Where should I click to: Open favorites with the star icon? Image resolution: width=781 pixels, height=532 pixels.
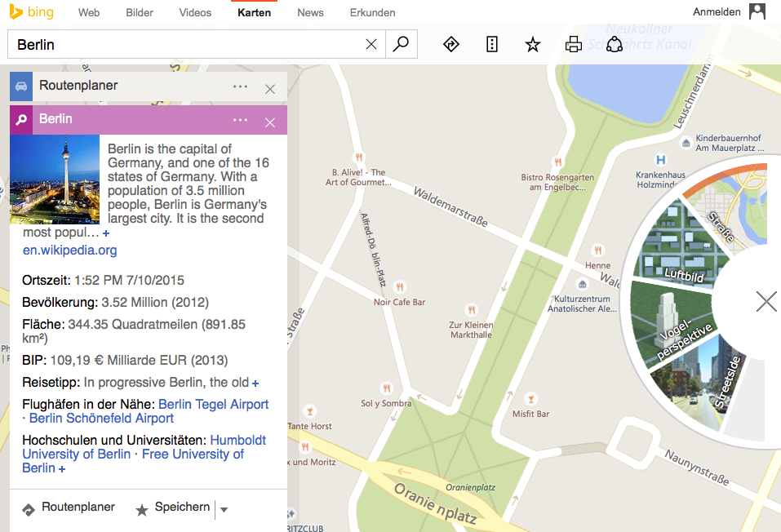(533, 45)
